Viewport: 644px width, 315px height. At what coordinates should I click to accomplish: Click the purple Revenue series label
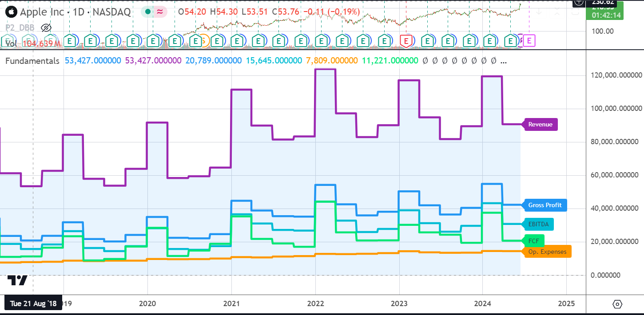click(x=540, y=125)
